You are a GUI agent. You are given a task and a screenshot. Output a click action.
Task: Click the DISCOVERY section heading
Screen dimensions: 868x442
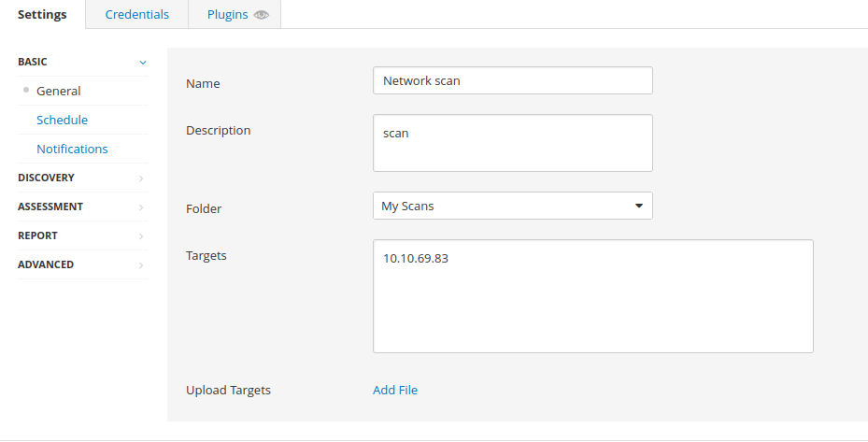(x=46, y=178)
